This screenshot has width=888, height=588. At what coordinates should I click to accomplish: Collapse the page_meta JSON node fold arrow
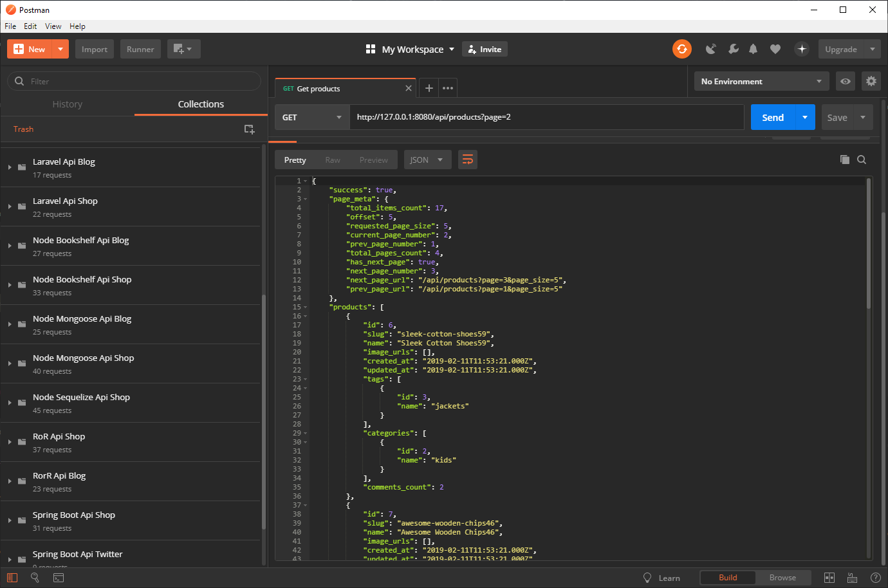306,199
